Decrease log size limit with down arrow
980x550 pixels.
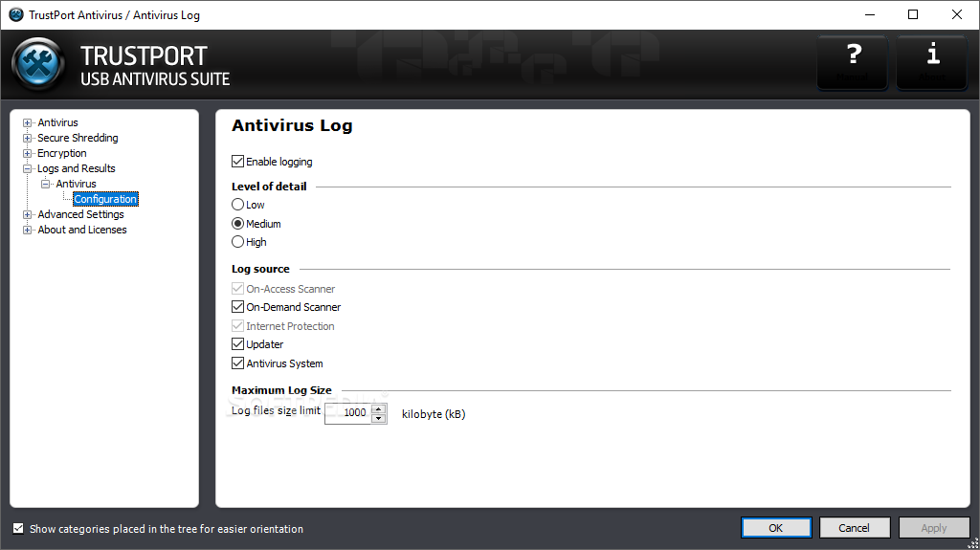click(x=378, y=417)
